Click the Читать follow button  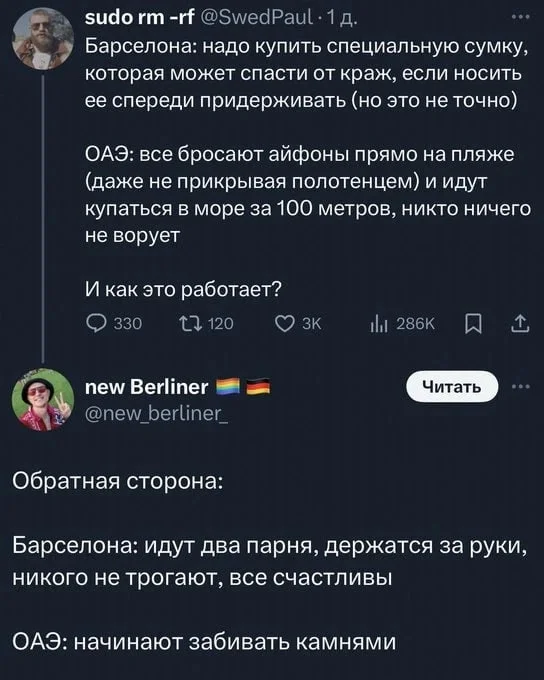[452, 386]
